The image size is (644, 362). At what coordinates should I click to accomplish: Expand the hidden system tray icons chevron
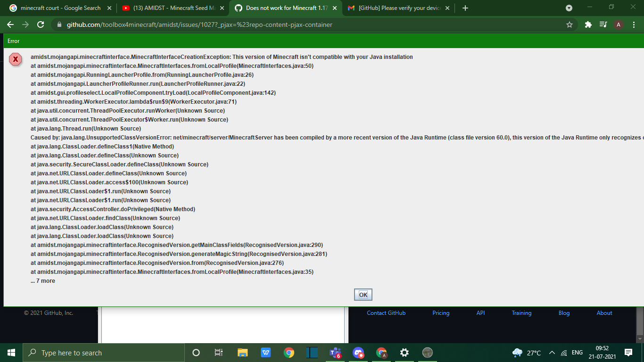click(552, 352)
